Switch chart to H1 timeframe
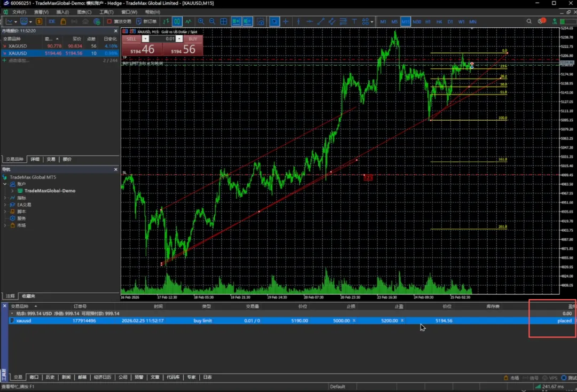Screen dimensions: 577x392 tap(428, 22)
